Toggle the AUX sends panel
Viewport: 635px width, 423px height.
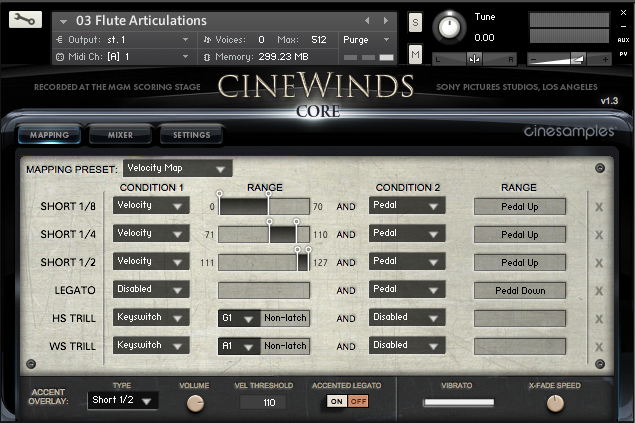[x=623, y=40]
